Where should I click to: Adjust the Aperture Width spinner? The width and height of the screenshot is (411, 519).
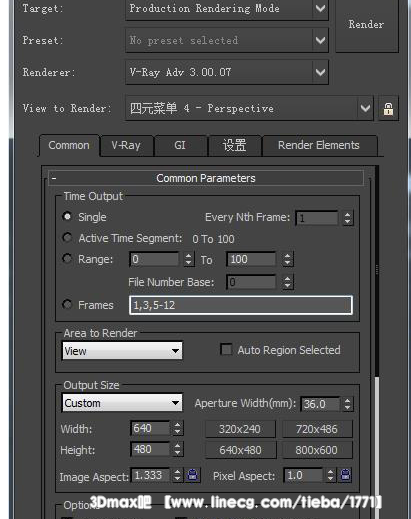click(347, 404)
